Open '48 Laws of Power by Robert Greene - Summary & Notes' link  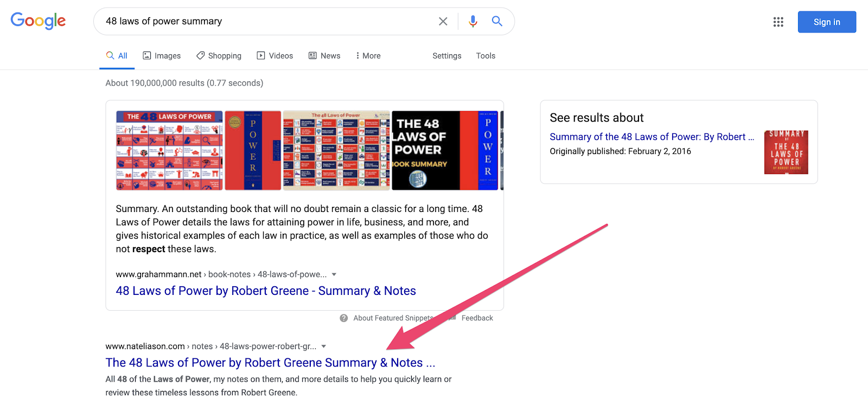point(266,291)
